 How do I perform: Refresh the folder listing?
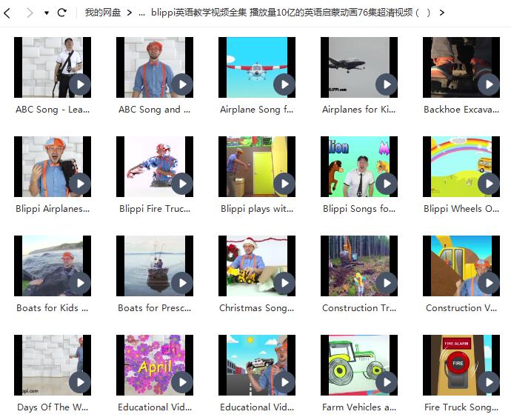tap(62, 13)
